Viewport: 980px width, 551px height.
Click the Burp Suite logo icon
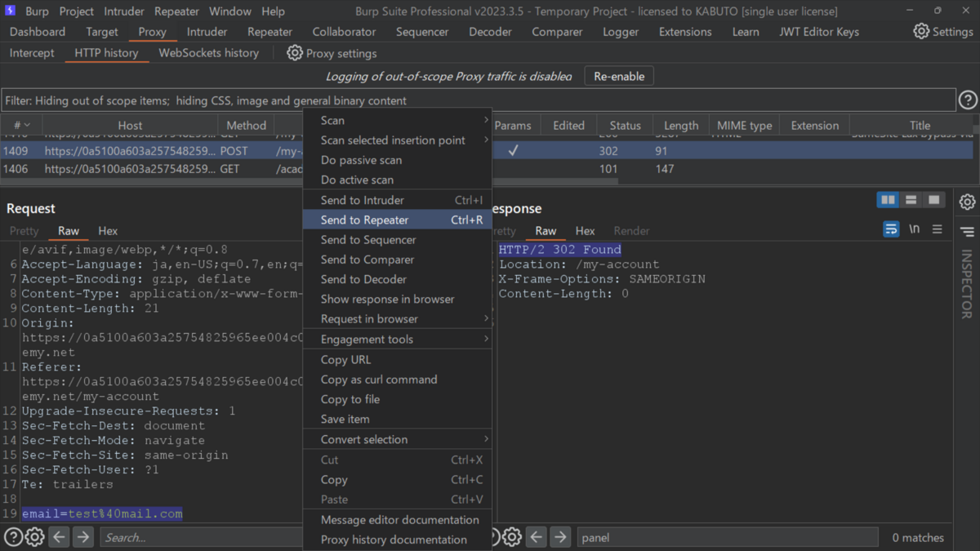tap(11, 11)
